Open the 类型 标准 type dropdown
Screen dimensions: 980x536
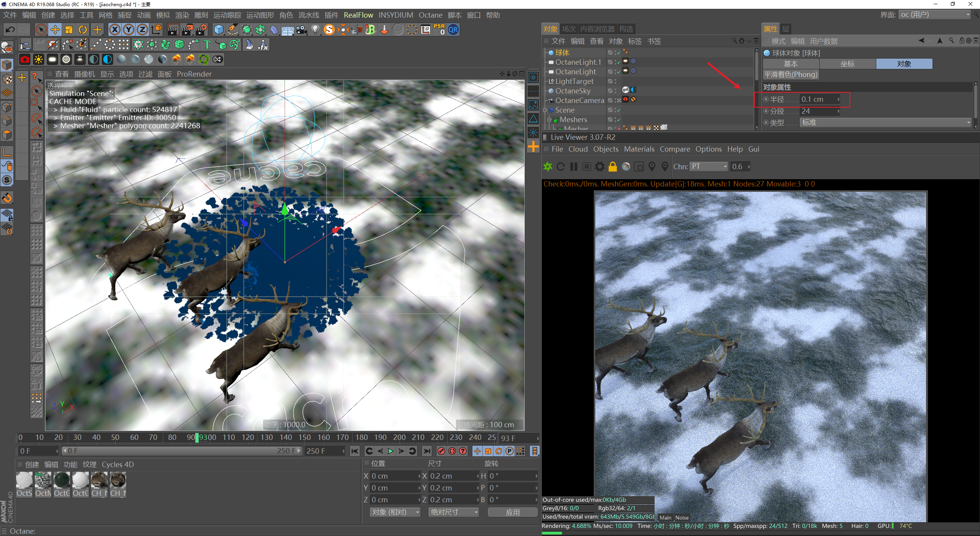(886, 123)
